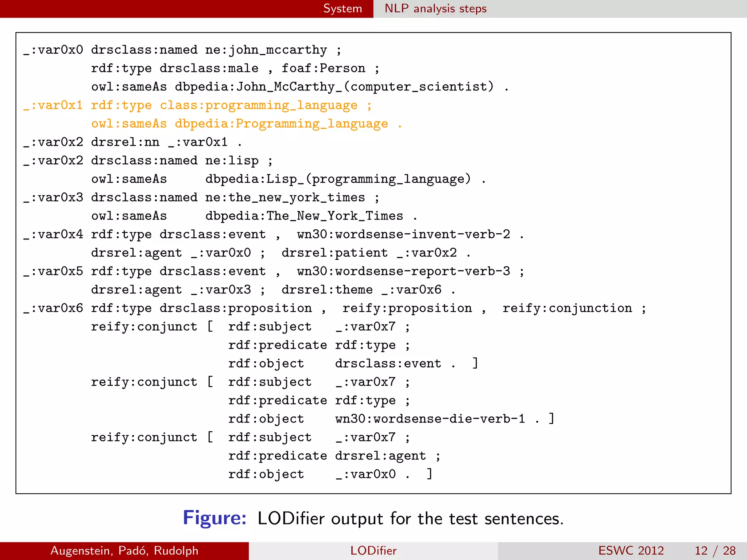Viewport: 747px width, 560px height.
Task: Select caption 'LODifier output for the test sentences.'
Action: point(410,518)
